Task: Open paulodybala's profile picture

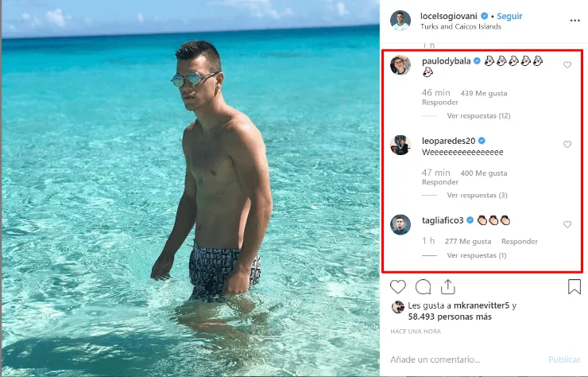Action: 400,65
